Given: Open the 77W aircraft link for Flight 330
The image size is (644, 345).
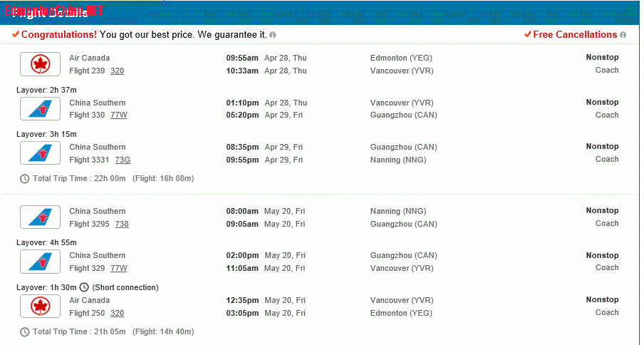Looking at the screenshot, I should pyautogui.click(x=119, y=115).
